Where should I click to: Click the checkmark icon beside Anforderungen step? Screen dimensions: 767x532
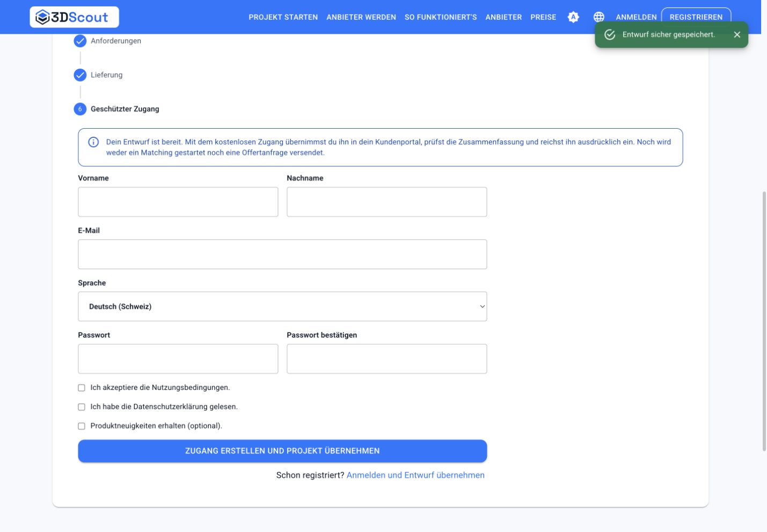(x=80, y=41)
